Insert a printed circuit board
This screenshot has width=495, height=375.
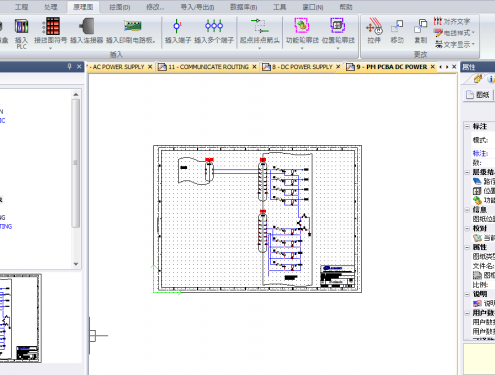pyautogui.click(x=133, y=26)
